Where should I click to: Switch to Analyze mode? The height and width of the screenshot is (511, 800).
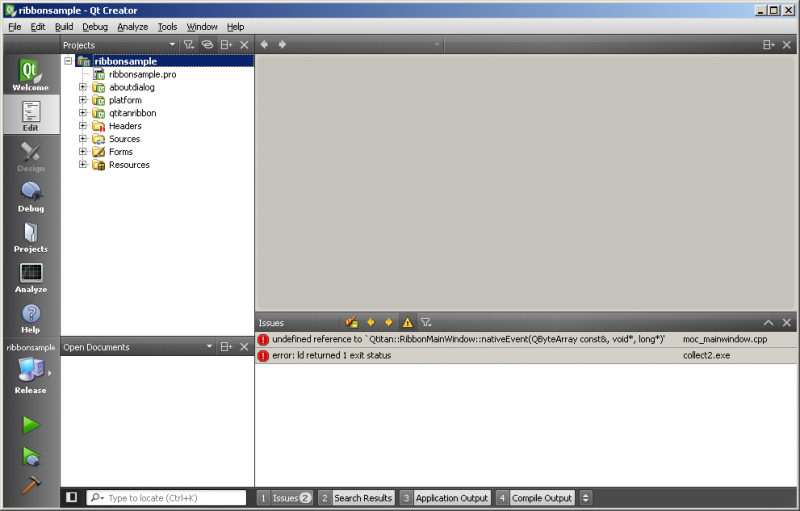coord(30,276)
